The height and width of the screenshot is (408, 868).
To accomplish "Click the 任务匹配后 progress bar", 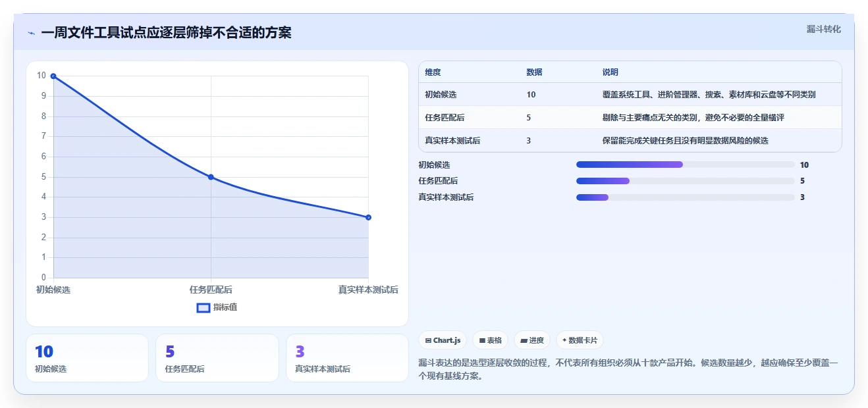I will (x=685, y=181).
